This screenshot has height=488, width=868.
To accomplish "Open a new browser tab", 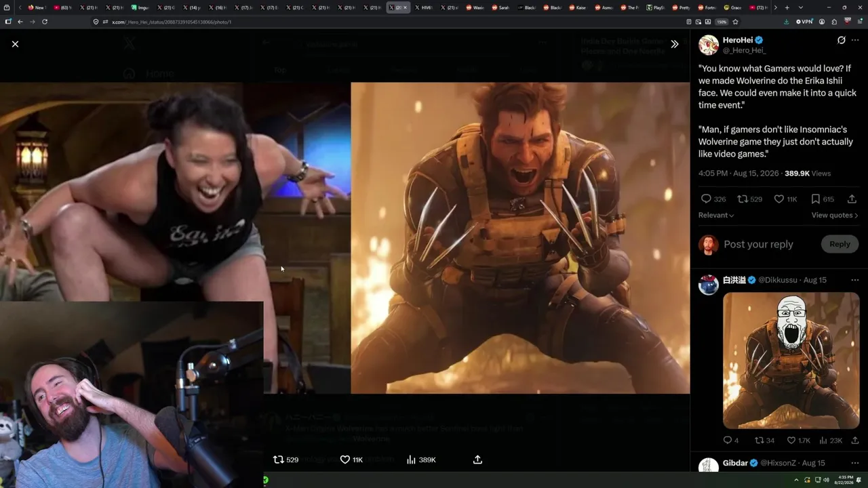I will tap(787, 7).
